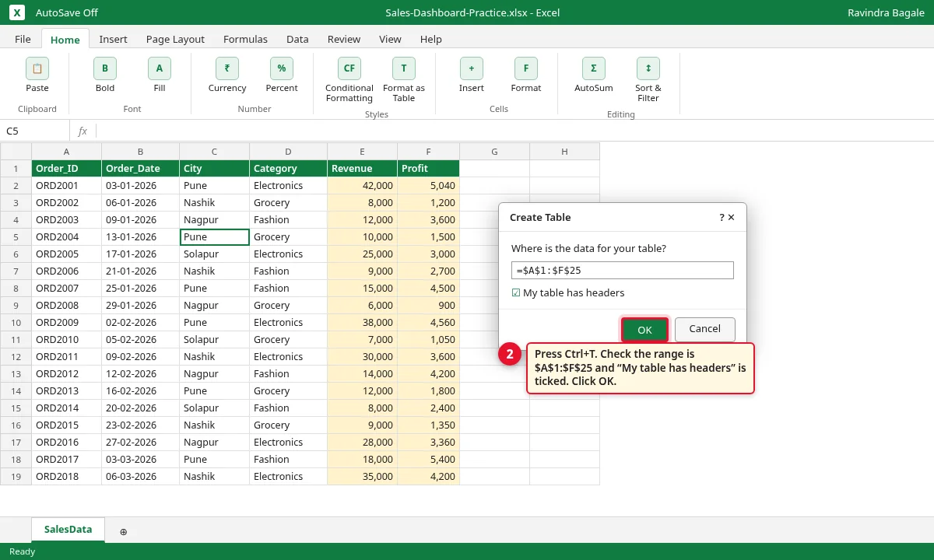Select the SalesData sheet tab
Screen dimensions: 934x560
(x=68, y=530)
